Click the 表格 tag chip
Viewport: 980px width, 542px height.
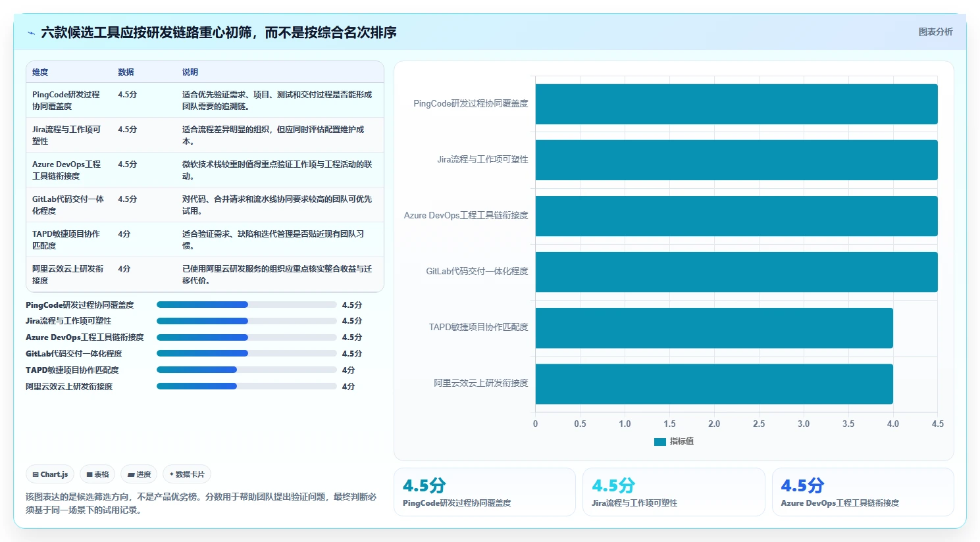coord(97,474)
